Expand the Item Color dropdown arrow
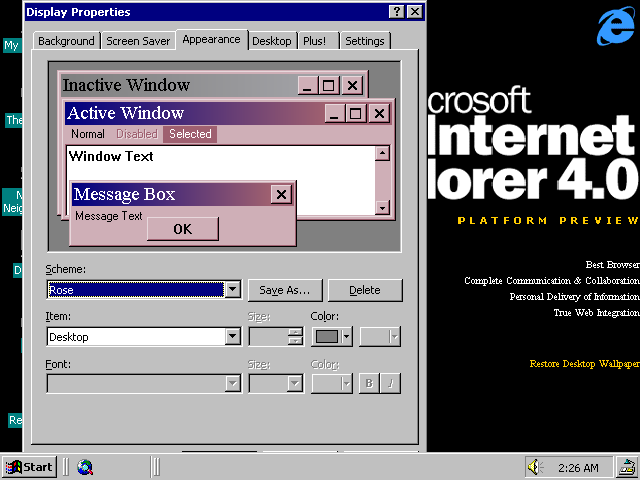 click(x=347, y=337)
